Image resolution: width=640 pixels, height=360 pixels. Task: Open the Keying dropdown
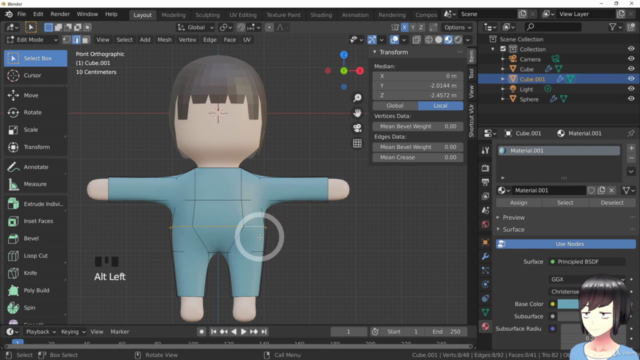pyautogui.click(x=73, y=332)
